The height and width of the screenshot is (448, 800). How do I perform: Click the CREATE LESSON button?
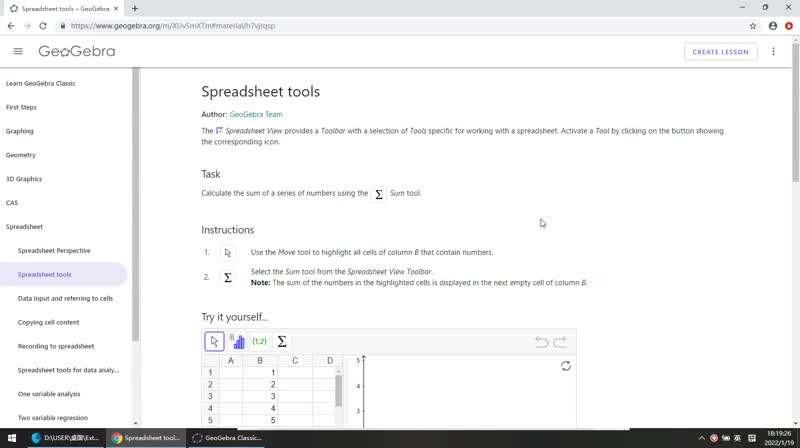coord(720,52)
